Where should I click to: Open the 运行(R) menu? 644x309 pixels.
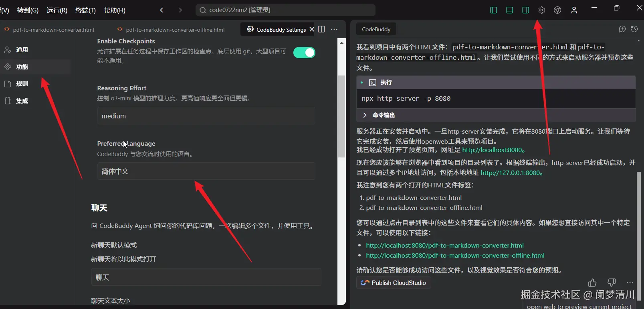[57, 10]
